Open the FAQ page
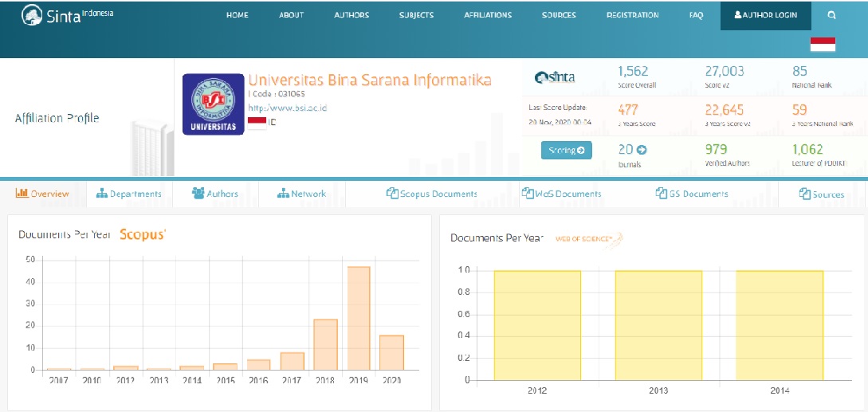Viewport: 868px width, 412px height. point(696,15)
